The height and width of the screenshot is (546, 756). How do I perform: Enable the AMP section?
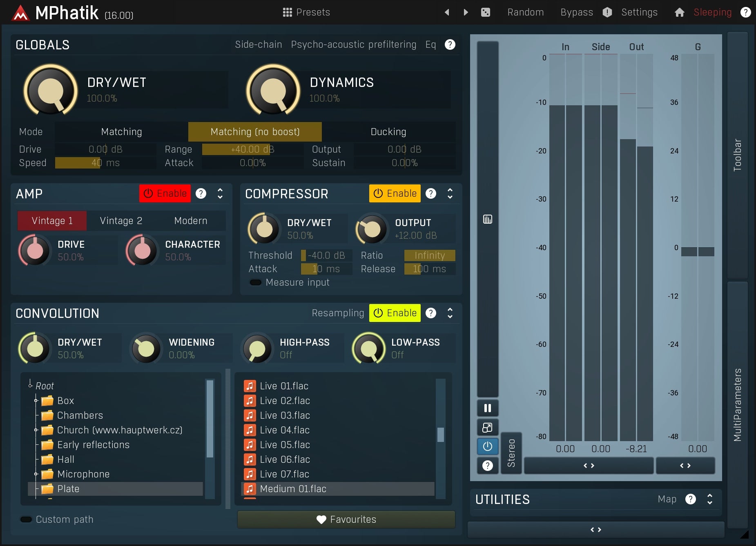click(x=165, y=193)
